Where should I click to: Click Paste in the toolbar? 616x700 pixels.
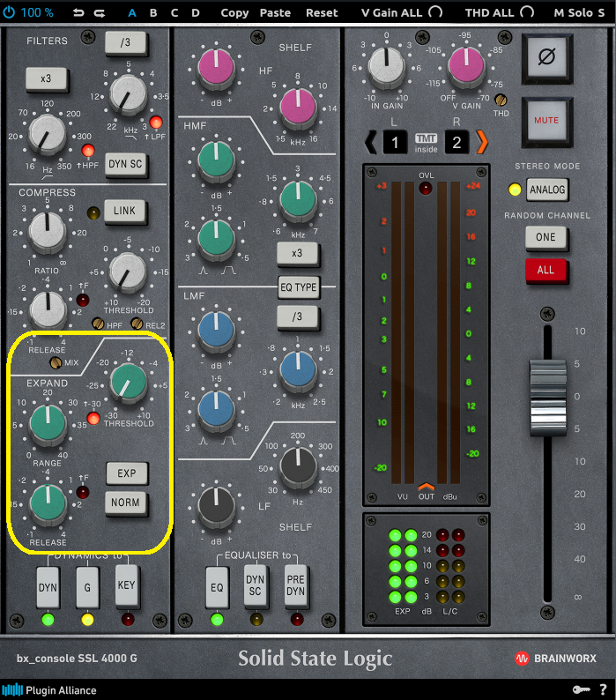276,13
